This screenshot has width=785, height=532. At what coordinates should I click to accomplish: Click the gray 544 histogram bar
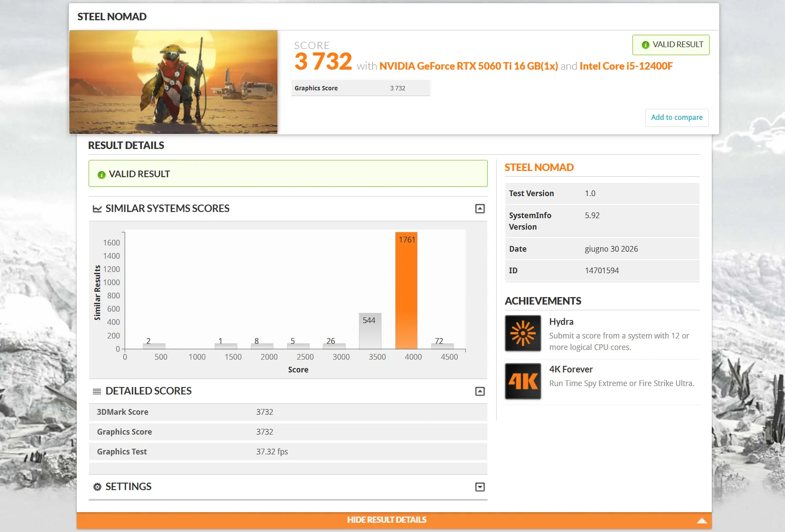(370, 331)
